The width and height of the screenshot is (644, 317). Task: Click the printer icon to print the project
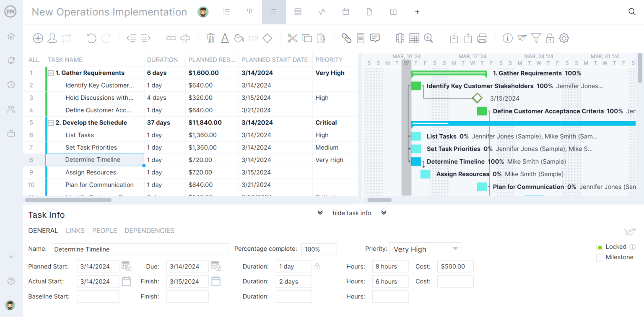(482, 38)
